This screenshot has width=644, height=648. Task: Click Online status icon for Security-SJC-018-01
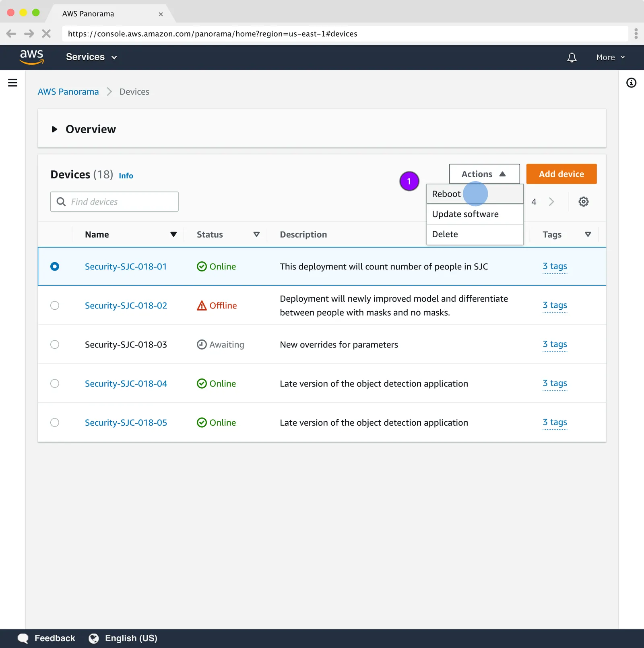pyautogui.click(x=202, y=267)
